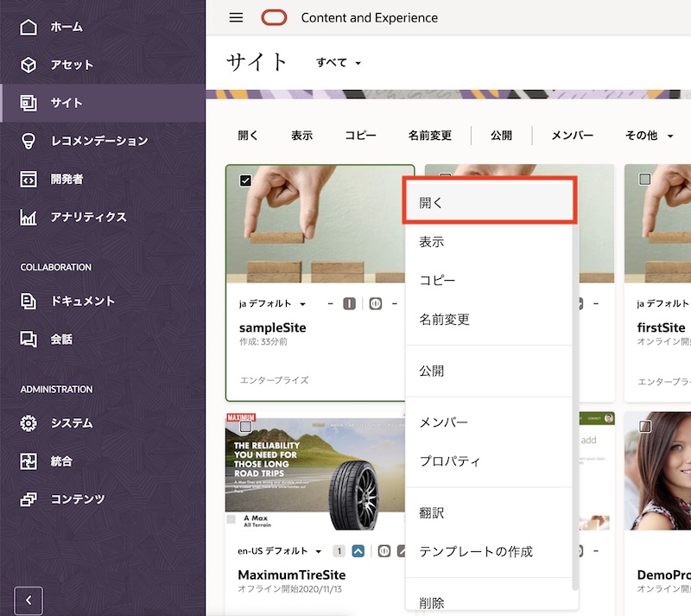691x616 pixels.
Task: Choose 翻訳 from the context menu
Action: (433, 511)
